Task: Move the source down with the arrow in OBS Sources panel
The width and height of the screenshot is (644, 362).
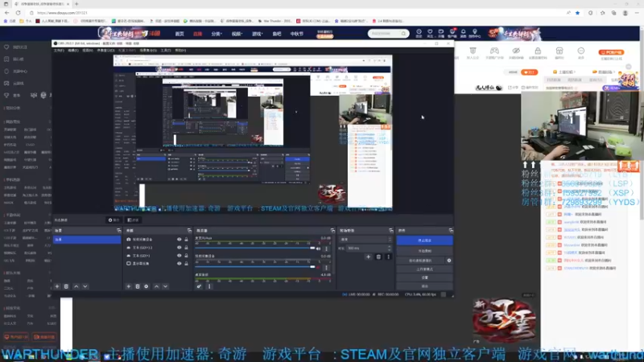Action: pyautogui.click(x=165, y=286)
